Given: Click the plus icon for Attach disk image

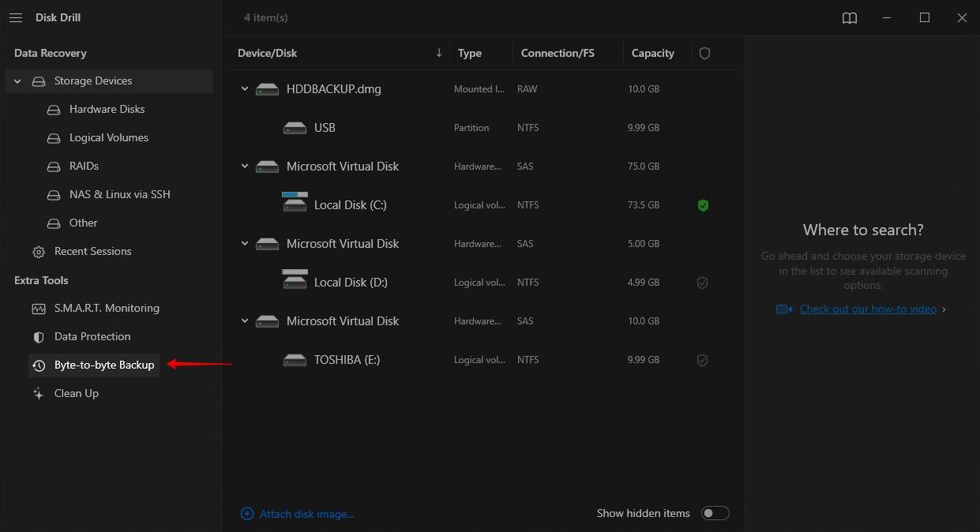Looking at the screenshot, I should (247, 514).
